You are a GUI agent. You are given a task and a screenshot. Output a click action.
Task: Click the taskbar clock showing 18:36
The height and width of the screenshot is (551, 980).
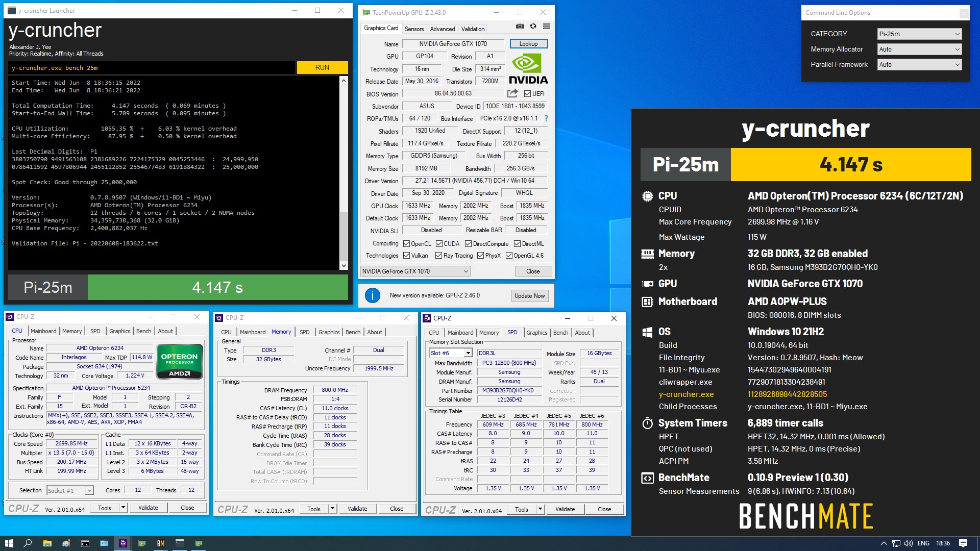[943, 543]
